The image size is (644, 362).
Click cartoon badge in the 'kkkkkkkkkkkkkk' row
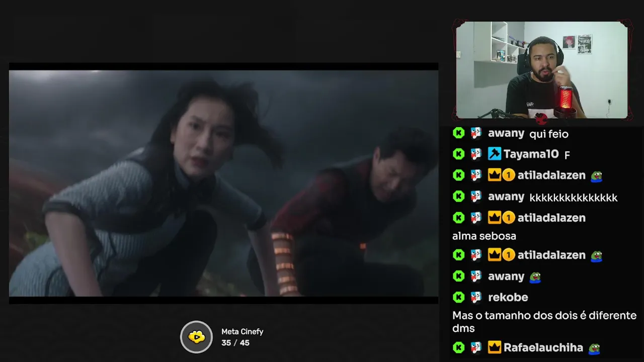coord(476,197)
